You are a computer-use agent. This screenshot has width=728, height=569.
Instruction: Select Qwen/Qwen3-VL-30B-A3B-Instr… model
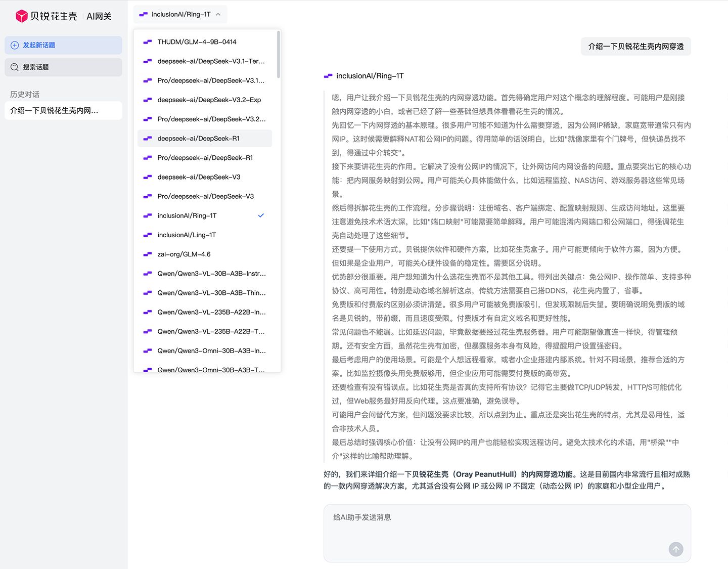pyautogui.click(x=205, y=274)
